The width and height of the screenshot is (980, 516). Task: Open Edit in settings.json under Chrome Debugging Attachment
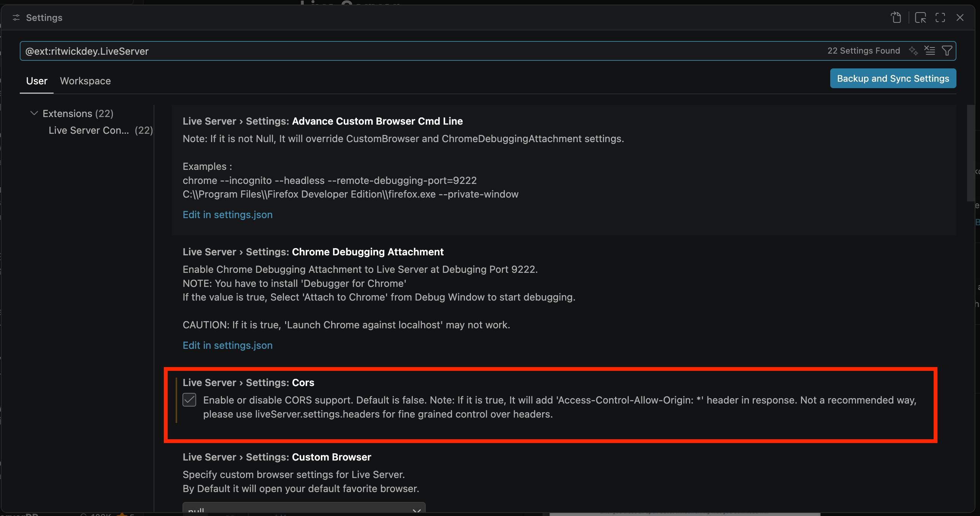coord(227,345)
